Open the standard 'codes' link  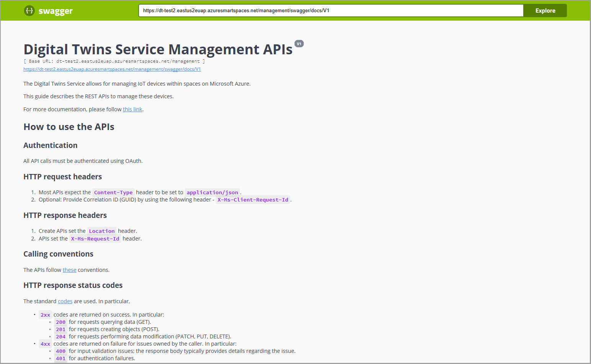65,301
